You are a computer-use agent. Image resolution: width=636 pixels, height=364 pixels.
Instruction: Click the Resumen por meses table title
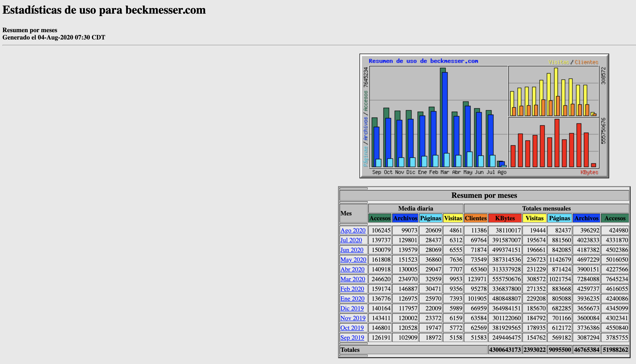[x=484, y=195]
